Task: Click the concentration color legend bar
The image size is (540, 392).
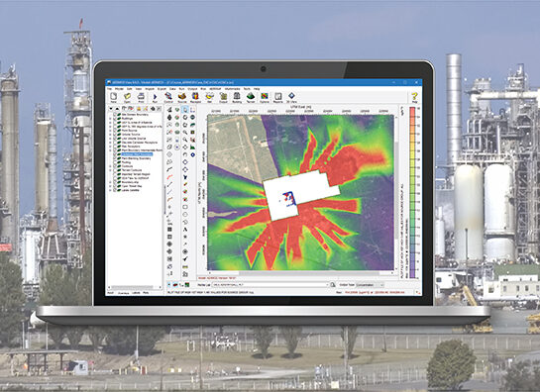Action: pos(412,192)
